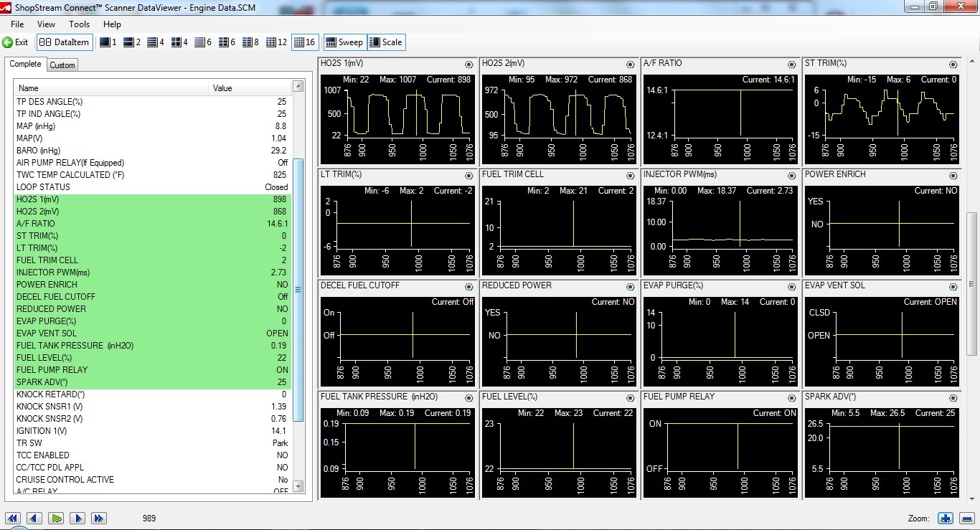Switch to the Custom tab

[62, 65]
